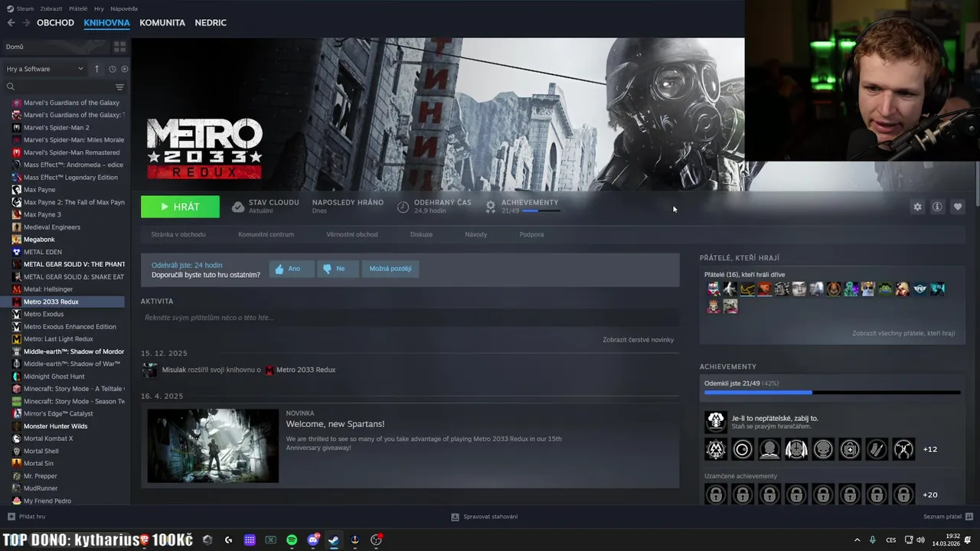Show +20 more locked achievements

coord(930,495)
